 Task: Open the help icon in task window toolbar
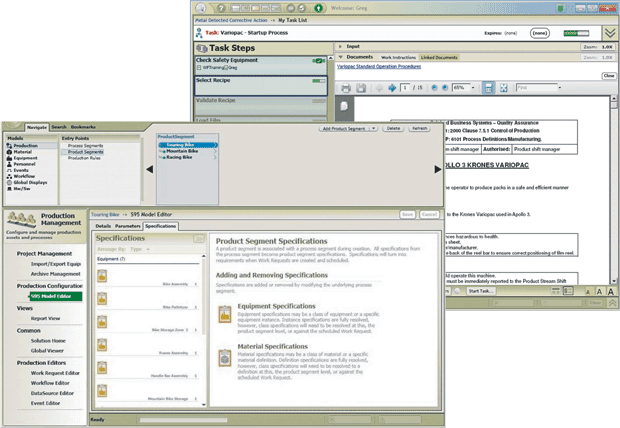(221, 8)
